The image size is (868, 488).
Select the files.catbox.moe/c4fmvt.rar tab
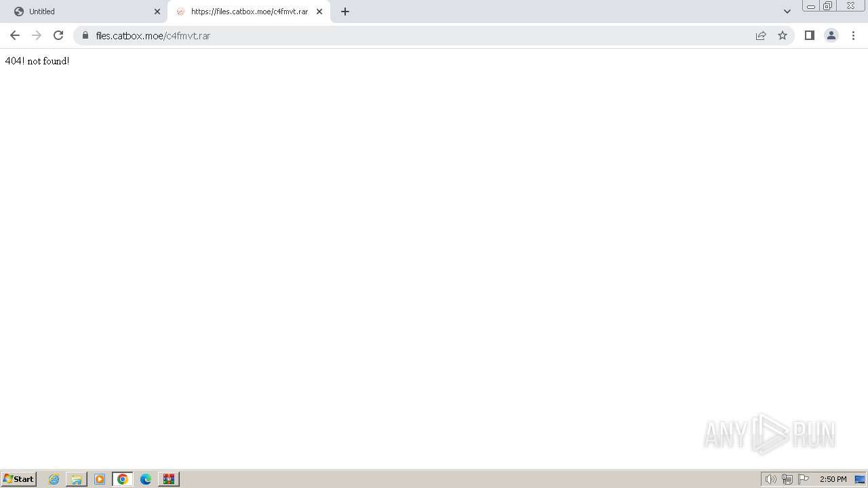(x=249, y=12)
